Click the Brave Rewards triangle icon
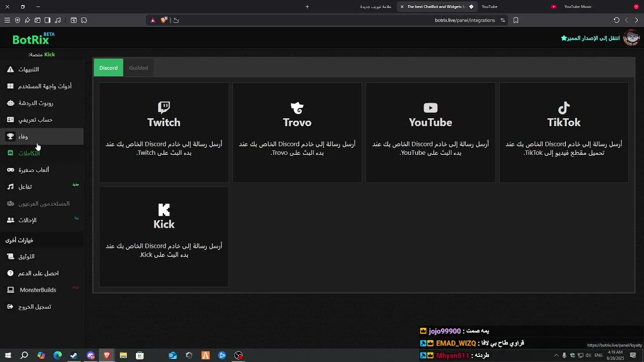The height and width of the screenshot is (362, 644). click(x=153, y=20)
